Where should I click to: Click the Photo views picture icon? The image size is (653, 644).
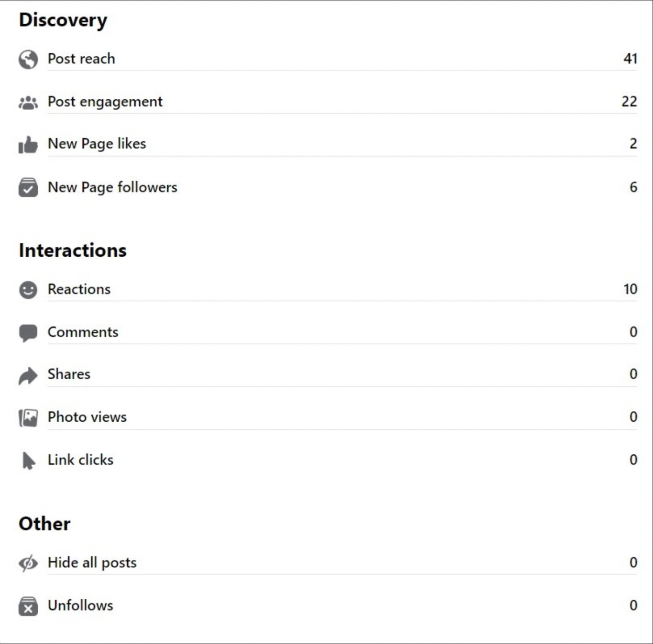[x=28, y=418]
